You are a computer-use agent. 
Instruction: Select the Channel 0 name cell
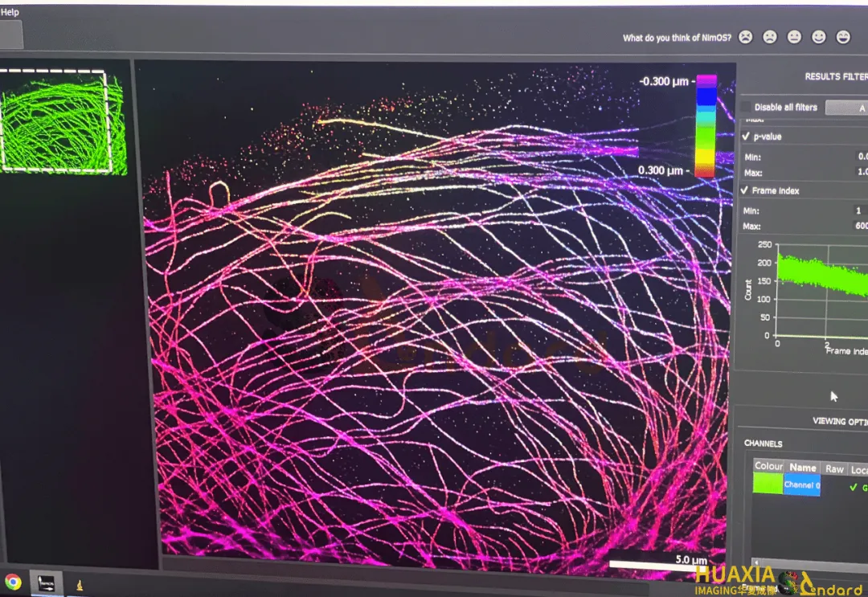point(802,485)
